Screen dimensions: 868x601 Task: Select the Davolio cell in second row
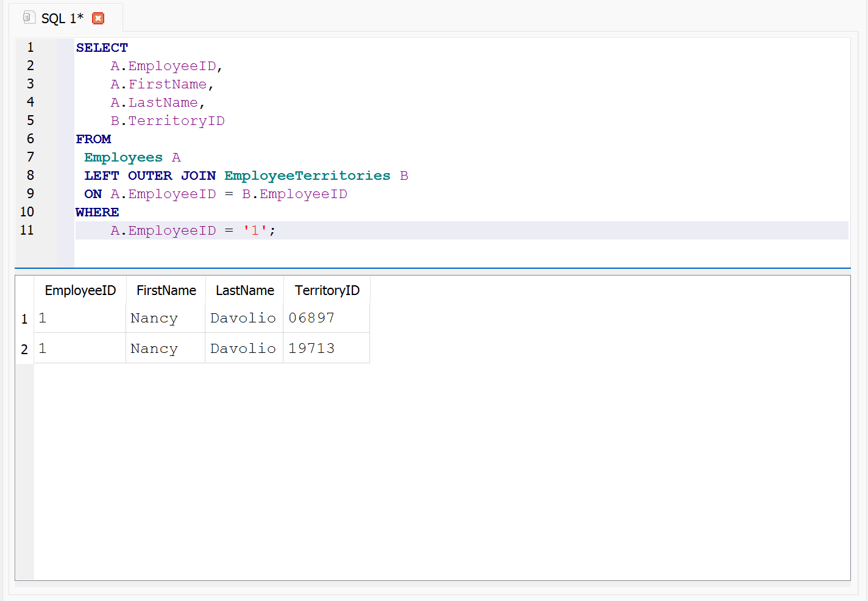(x=243, y=349)
